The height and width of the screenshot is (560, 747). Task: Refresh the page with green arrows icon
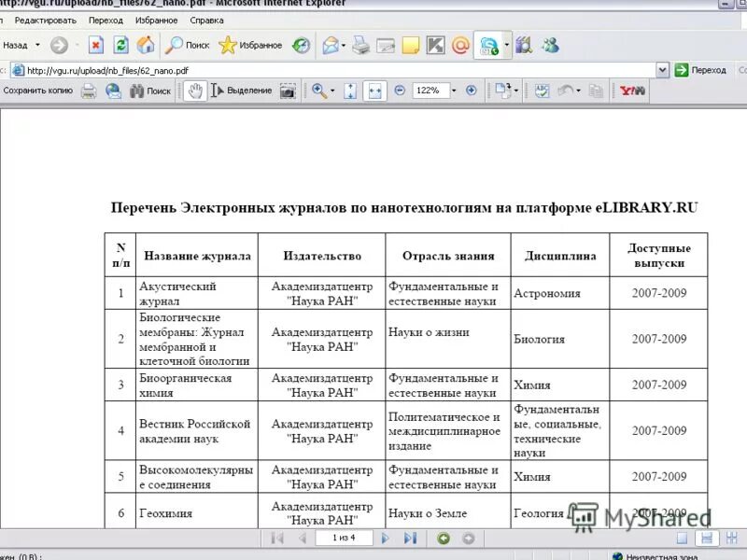tap(121, 45)
